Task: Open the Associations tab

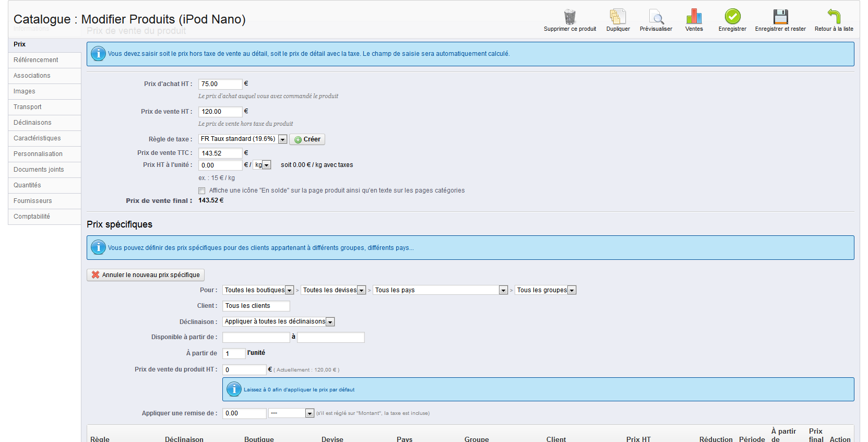Action: 44,76
